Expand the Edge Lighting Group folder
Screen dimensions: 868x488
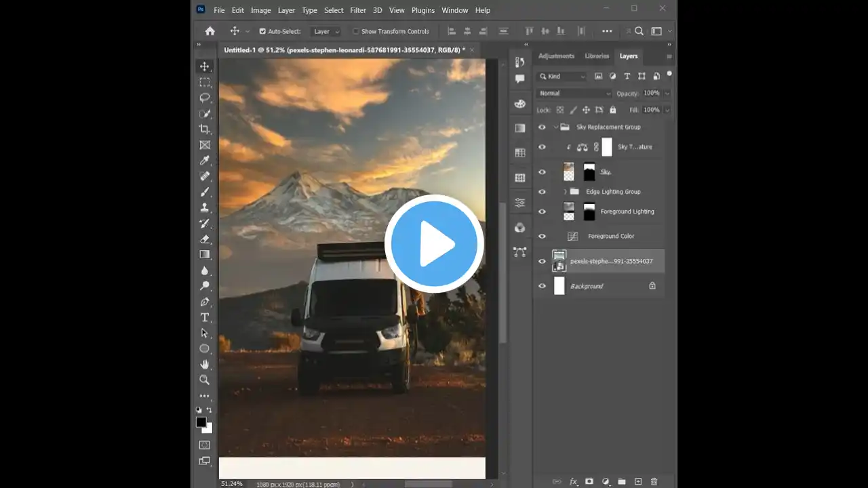(x=565, y=192)
